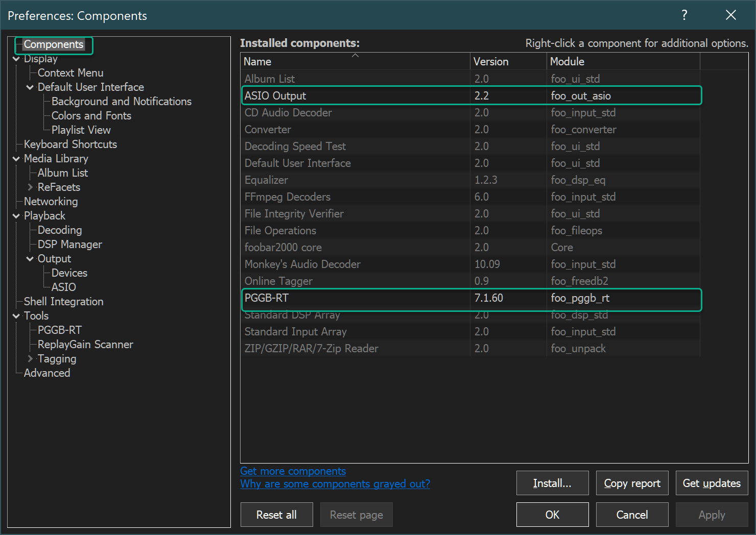Click Reset all button
The width and height of the screenshot is (756, 535).
[276, 515]
